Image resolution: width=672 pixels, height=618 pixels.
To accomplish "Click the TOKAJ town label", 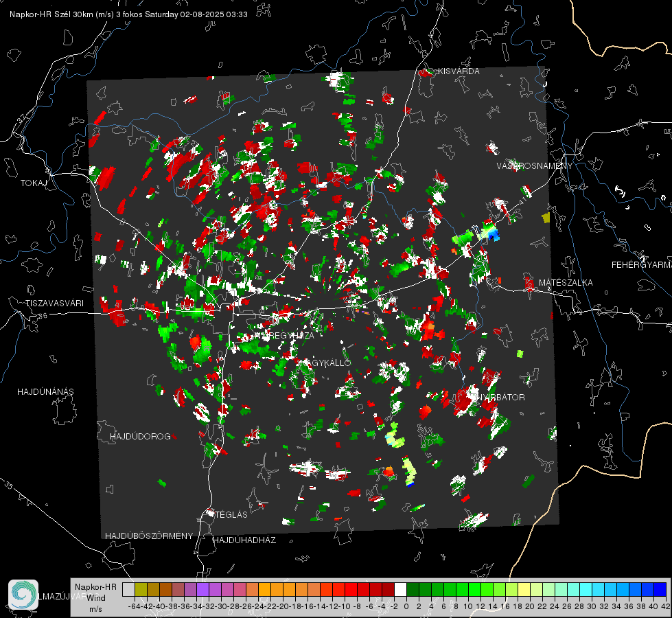I will (34, 183).
